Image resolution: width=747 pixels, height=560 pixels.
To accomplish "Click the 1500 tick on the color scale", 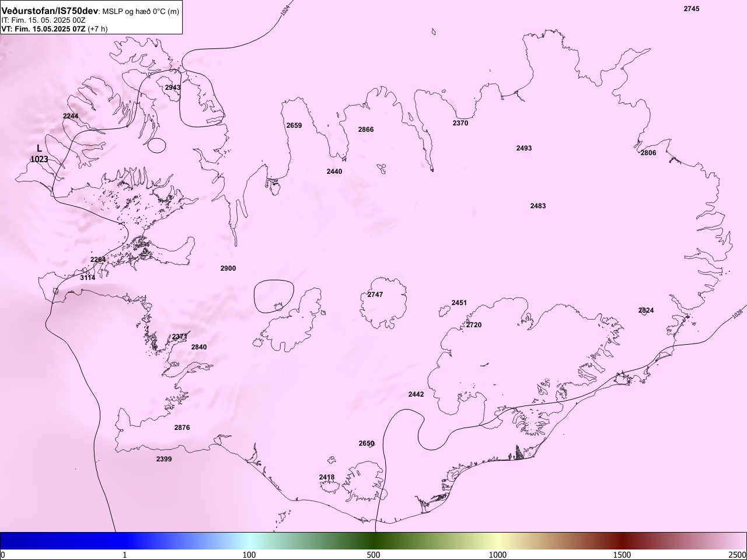I will click(x=622, y=554).
